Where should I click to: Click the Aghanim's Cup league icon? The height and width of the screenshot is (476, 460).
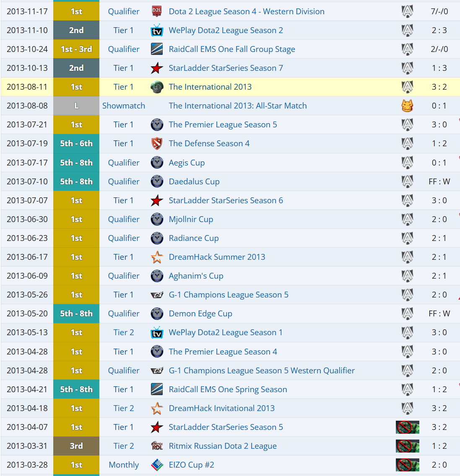(x=157, y=276)
